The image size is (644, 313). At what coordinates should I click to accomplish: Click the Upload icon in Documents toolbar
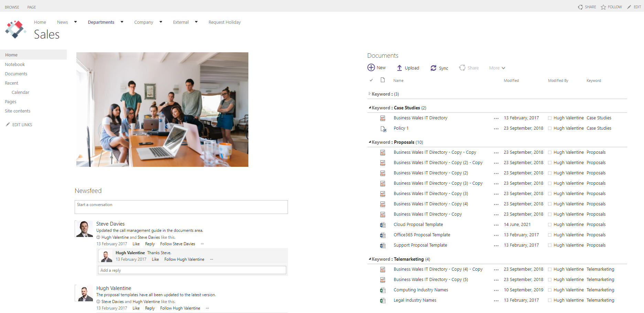[x=399, y=68]
